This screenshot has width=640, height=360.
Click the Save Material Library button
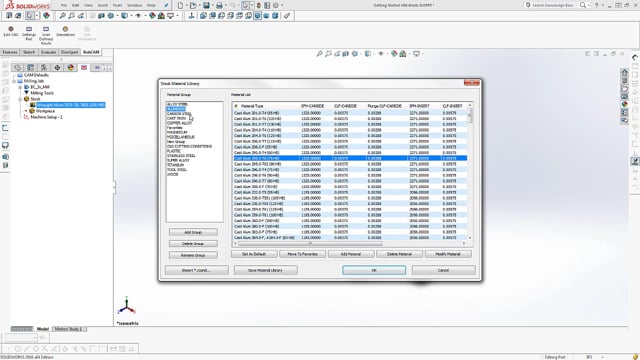click(266, 270)
